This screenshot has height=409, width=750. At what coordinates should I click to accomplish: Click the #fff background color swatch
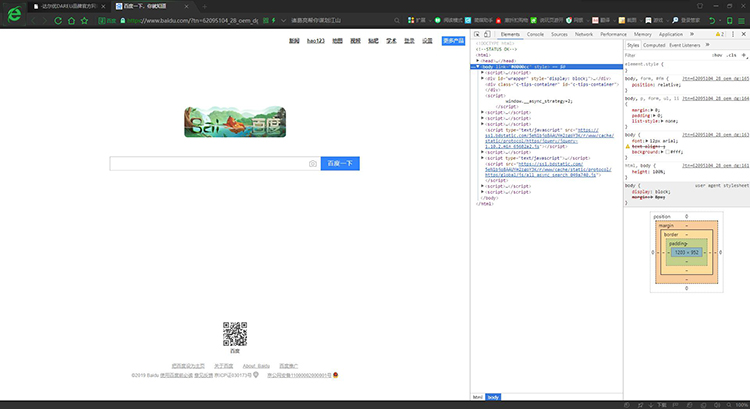click(x=667, y=152)
